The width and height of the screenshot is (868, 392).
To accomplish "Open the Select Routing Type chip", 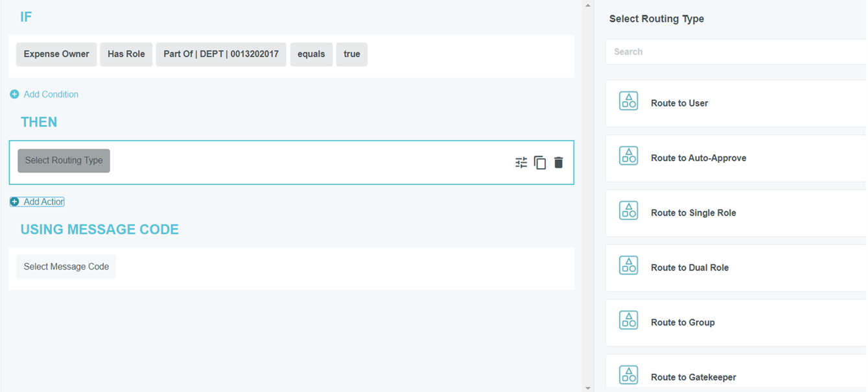I will click(x=64, y=161).
